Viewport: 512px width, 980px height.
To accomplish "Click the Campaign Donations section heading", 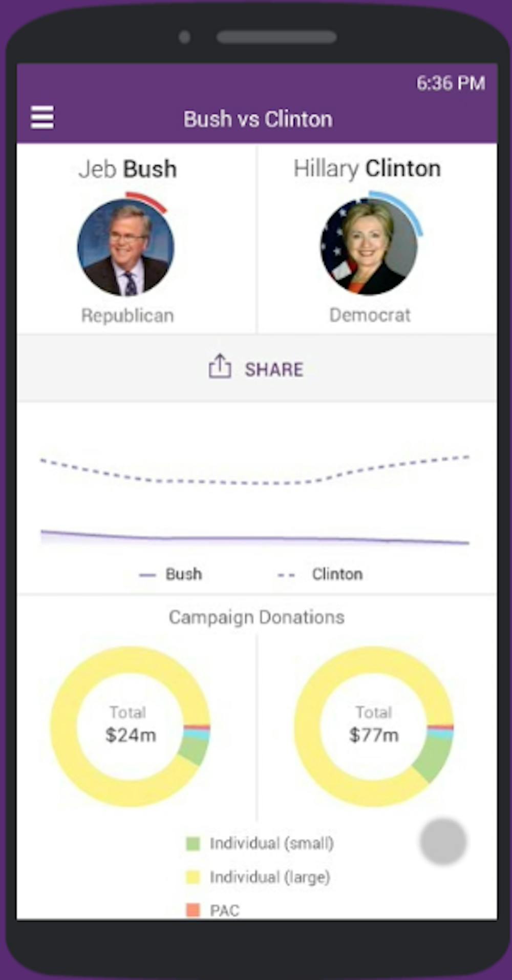I will click(257, 617).
